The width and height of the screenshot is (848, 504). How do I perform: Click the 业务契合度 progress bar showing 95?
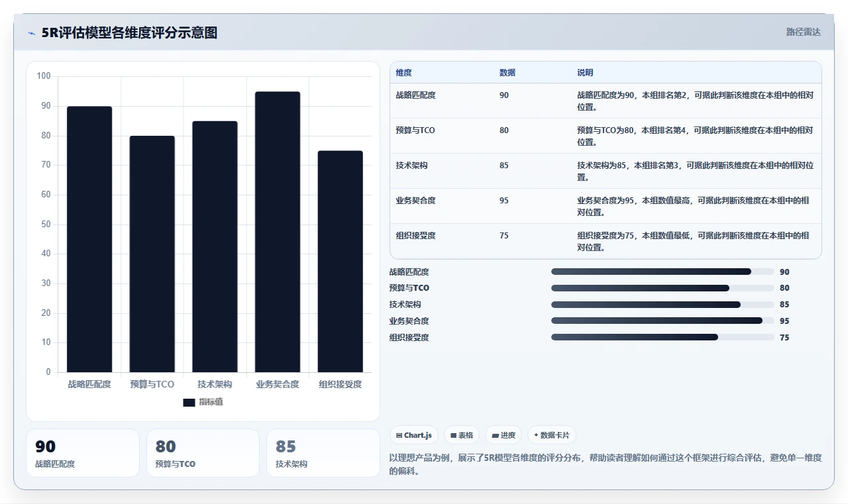662,321
